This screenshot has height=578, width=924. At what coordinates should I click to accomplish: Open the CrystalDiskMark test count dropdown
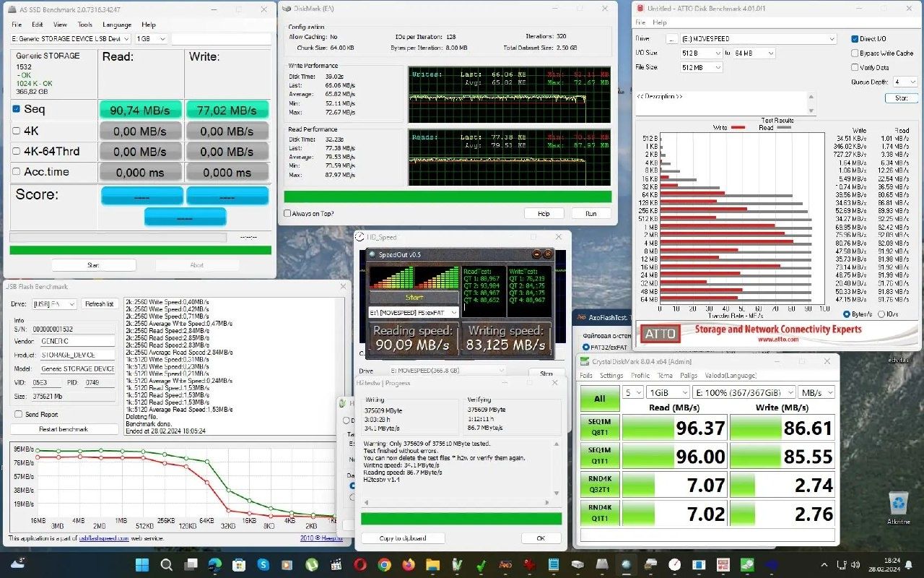point(632,392)
